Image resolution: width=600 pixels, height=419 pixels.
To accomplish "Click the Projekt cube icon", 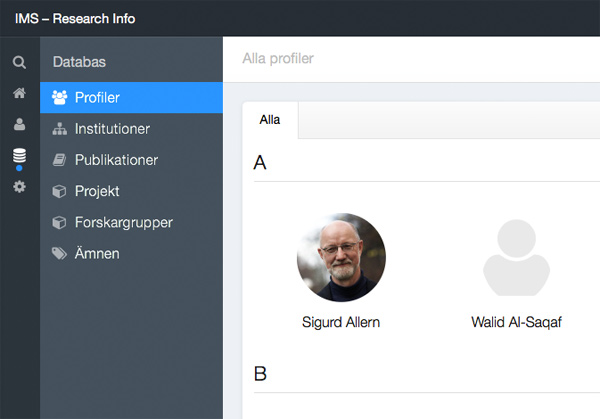I will [59, 191].
